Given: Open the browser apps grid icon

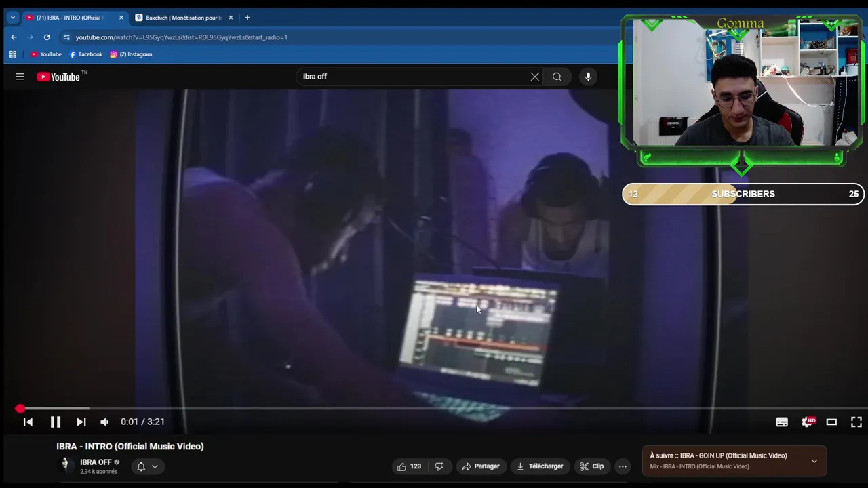Looking at the screenshot, I should (x=13, y=54).
